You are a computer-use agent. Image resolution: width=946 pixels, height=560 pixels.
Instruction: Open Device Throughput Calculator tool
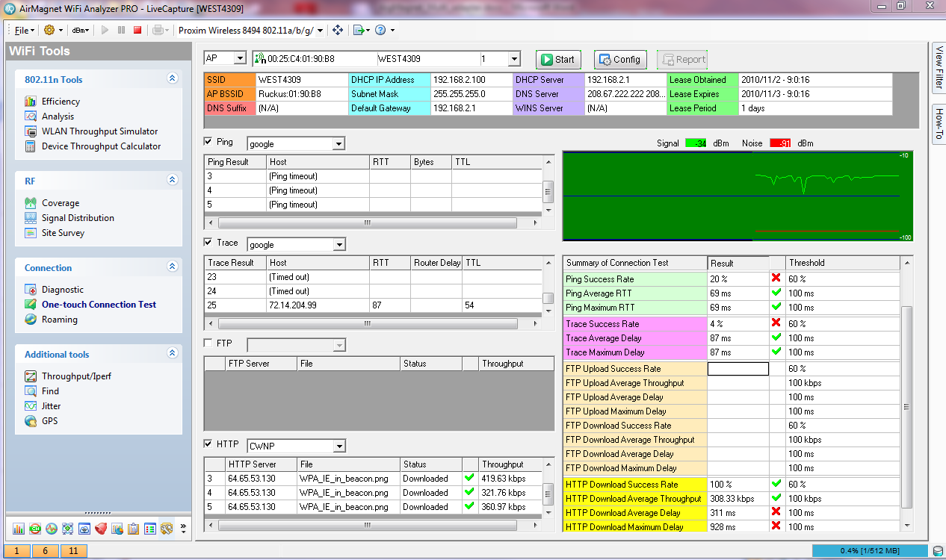point(101,146)
